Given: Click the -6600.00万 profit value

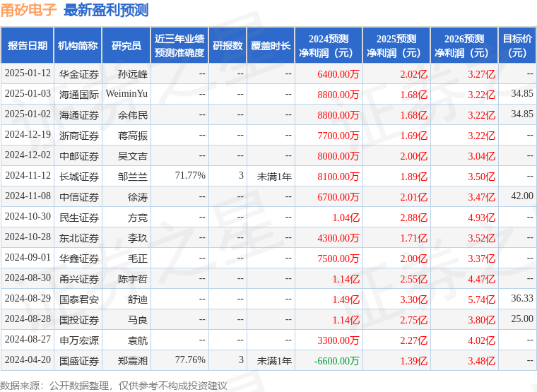Looking at the screenshot, I should point(336,361).
